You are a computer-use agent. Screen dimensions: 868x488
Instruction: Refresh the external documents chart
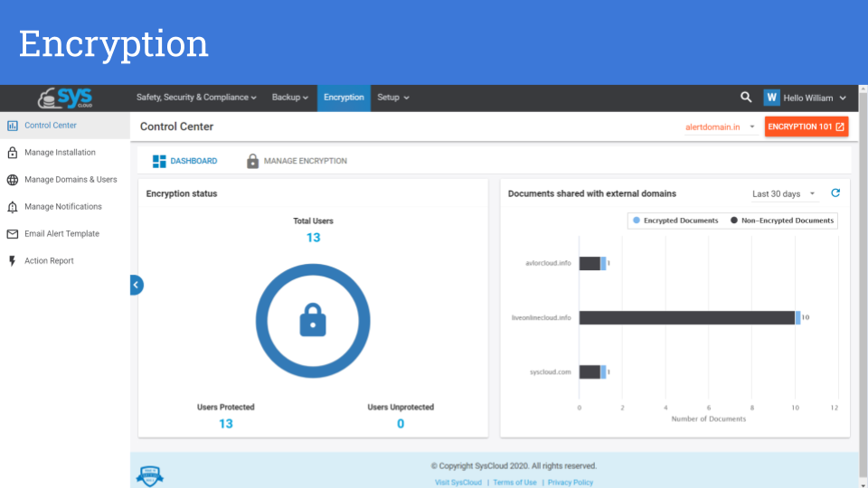[x=835, y=193]
